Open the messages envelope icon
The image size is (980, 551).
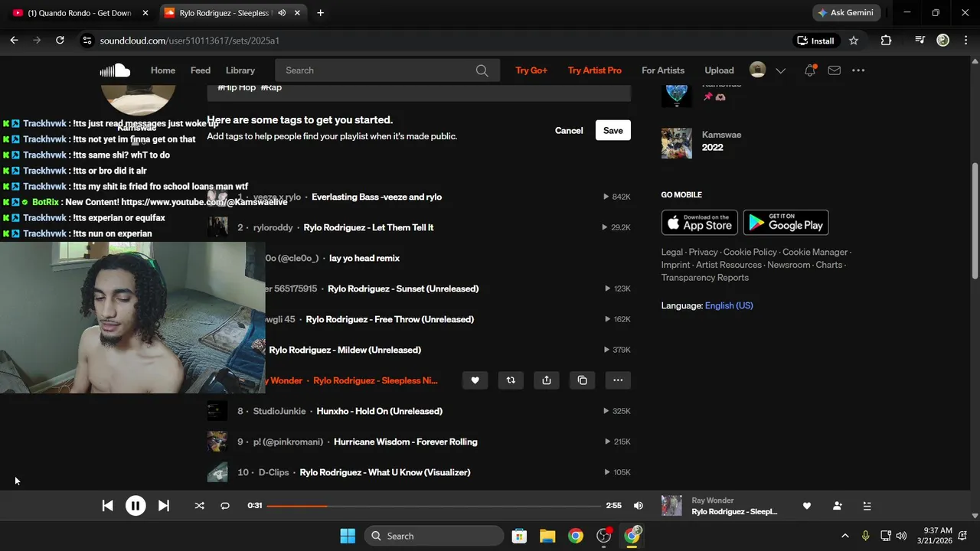click(835, 70)
